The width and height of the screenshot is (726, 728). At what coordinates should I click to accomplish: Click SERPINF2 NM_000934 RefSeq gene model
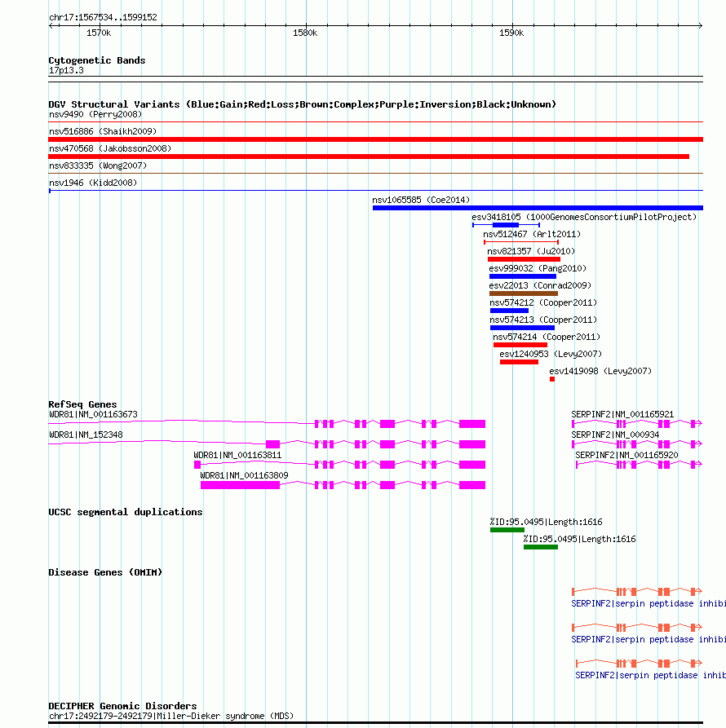[x=637, y=443]
